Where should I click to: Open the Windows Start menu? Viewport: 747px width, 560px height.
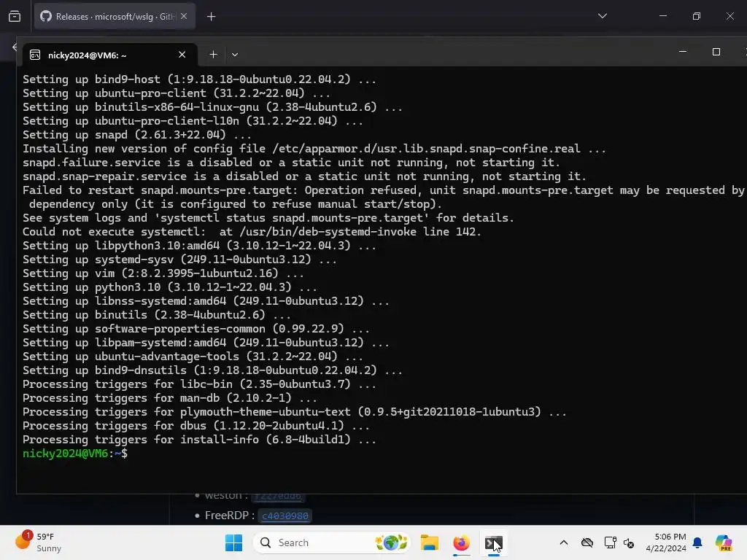[x=233, y=542]
